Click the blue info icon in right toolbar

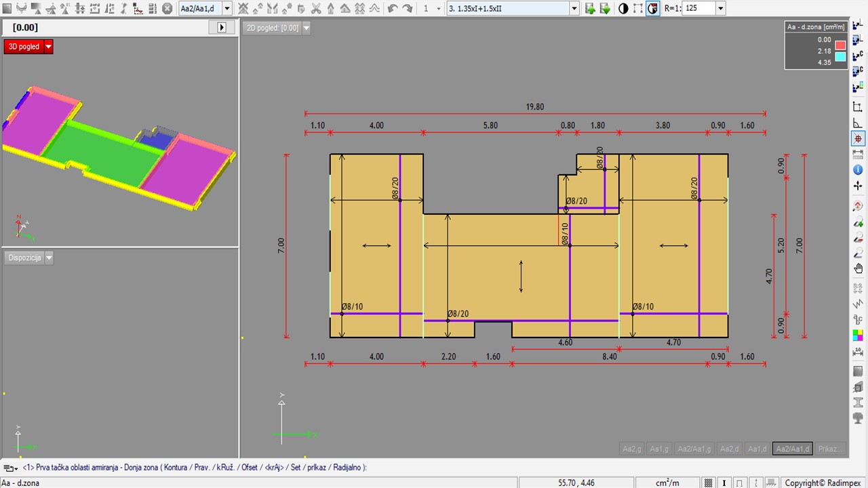coord(858,169)
